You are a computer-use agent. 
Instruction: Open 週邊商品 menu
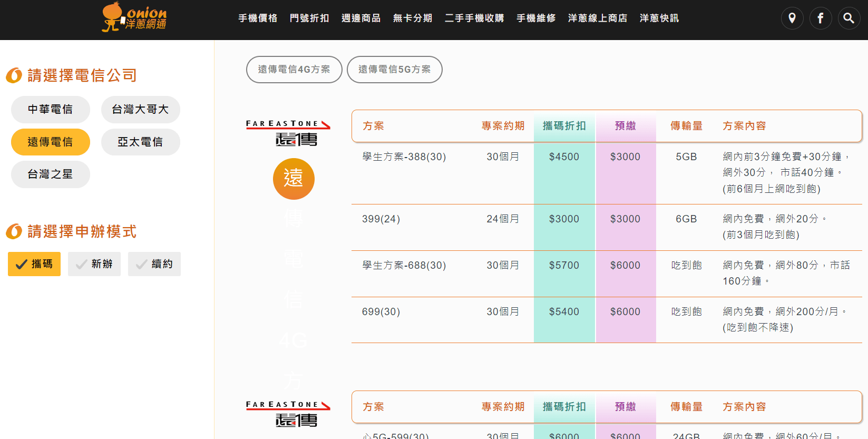coord(361,18)
